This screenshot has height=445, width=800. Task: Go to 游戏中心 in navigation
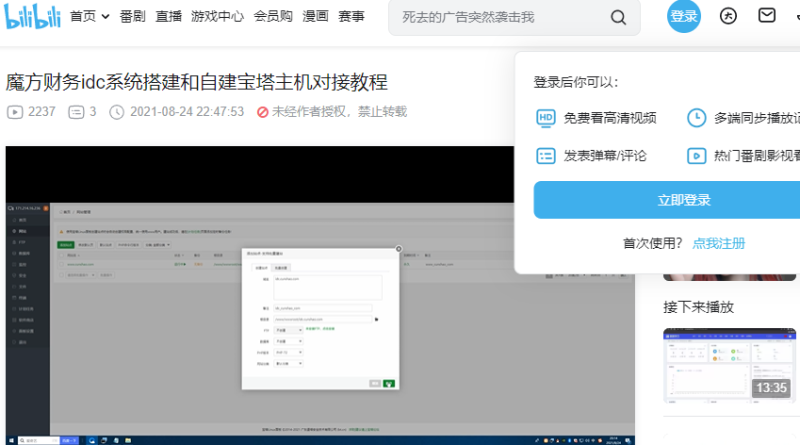pos(216,17)
